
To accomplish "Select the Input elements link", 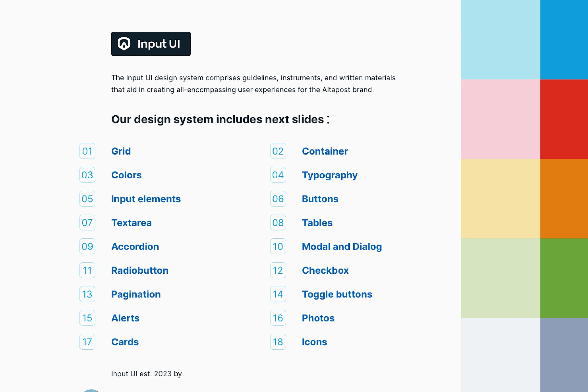I will click(146, 199).
